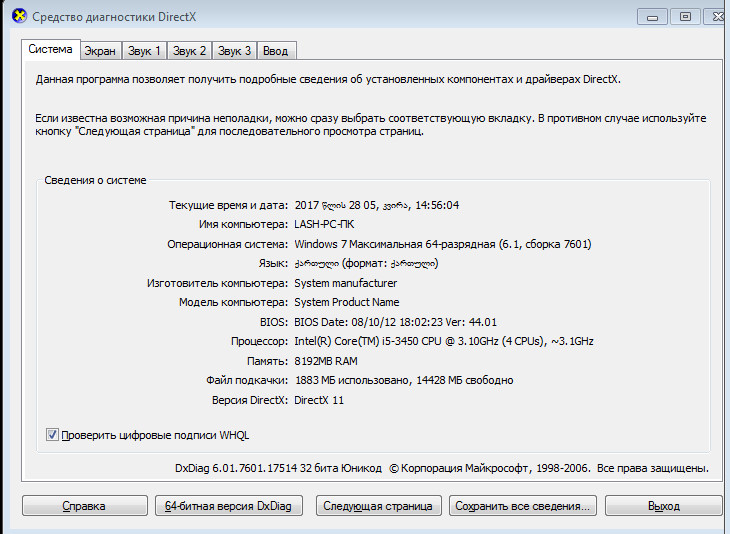Image resolution: width=730 pixels, height=534 pixels.
Task: Click the 8192MB RAM value
Action: pyautogui.click(x=326, y=361)
